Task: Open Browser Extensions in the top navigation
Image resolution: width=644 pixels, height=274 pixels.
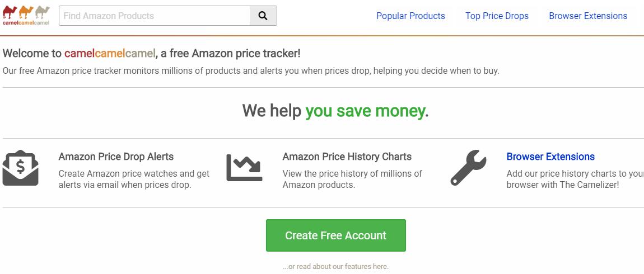Action: (x=588, y=16)
